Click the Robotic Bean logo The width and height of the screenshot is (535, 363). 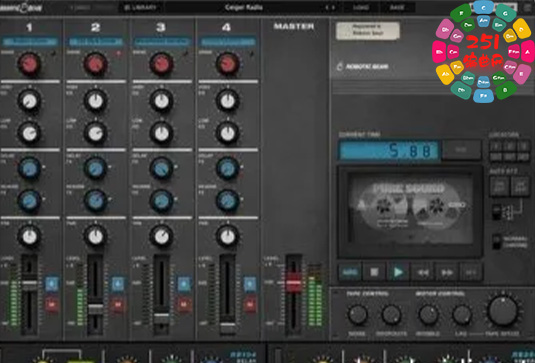click(x=363, y=67)
